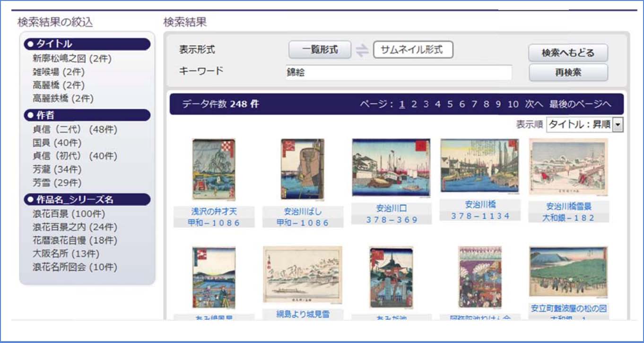Click the 安治川橋 title link
The height and width of the screenshot is (343, 644).
pos(480,204)
